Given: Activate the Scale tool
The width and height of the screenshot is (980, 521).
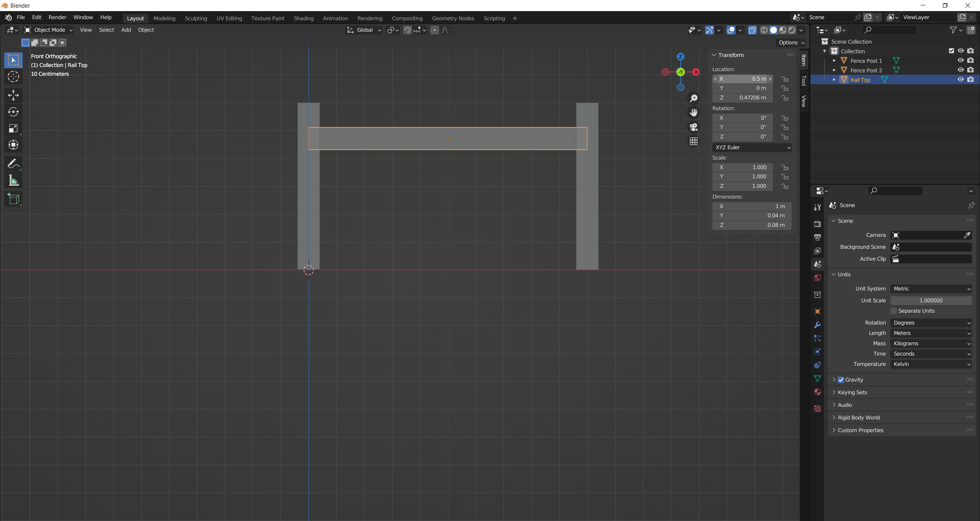Looking at the screenshot, I should tap(13, 129).
